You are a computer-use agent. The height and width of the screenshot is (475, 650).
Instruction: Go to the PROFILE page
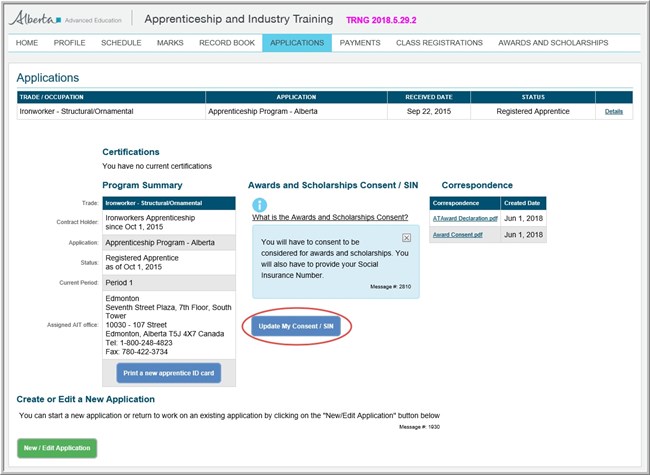pos(70,43)
